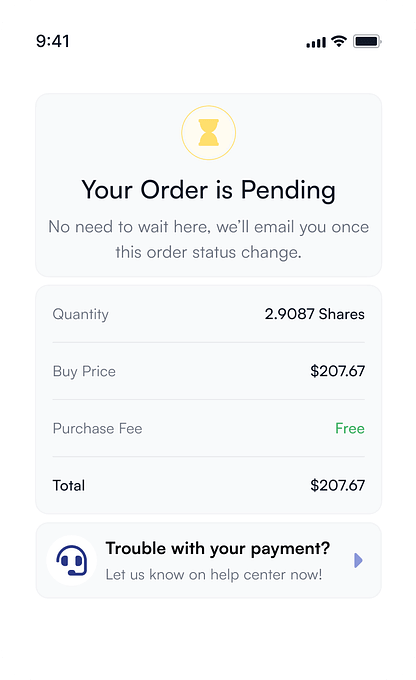Screen dimensions: 416x680
Task: Open "Trouble with your payment?" link
Action: 218,549
